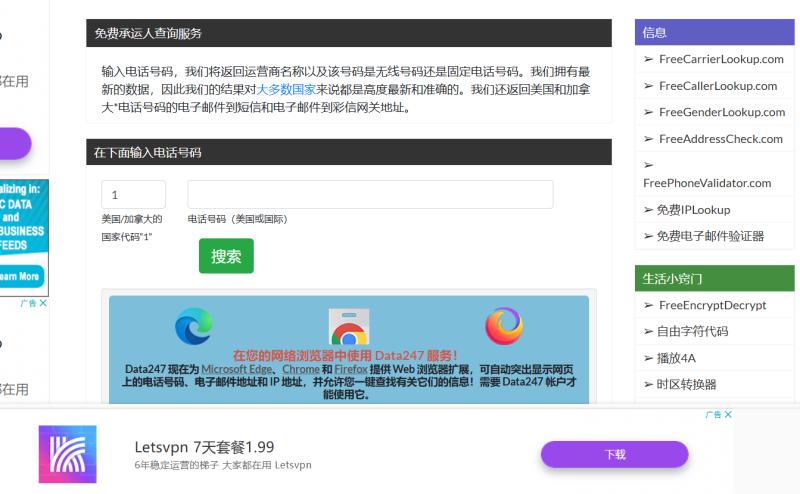Click the red Data247 服务 headline

click(x=345, y=356)
